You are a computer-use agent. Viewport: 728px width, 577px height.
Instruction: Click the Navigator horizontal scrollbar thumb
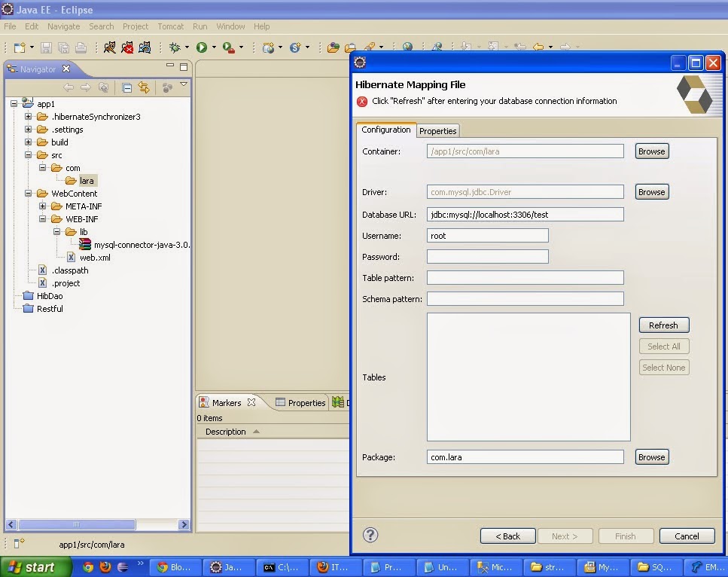point(77,524)
